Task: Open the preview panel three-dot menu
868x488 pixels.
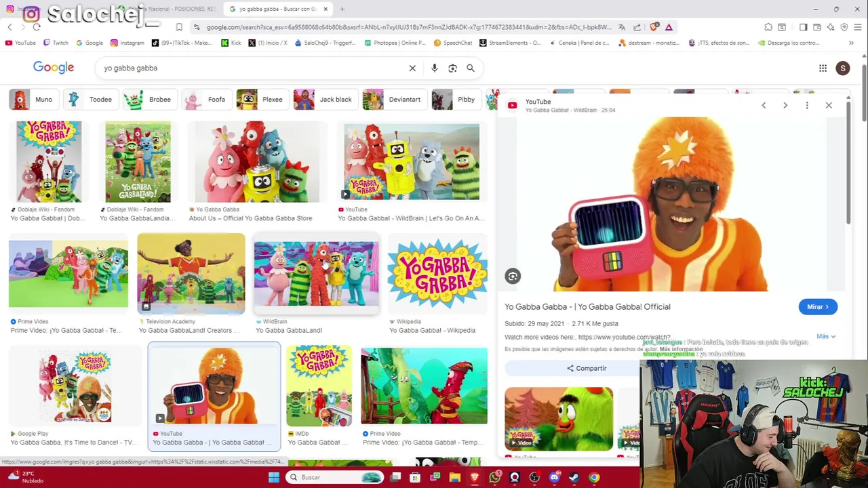Action: pos(807,105)
